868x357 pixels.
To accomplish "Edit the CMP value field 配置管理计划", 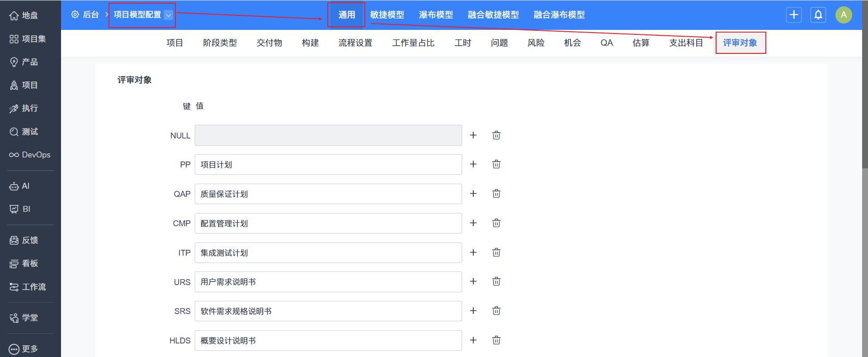I will (x=328, y=224).
